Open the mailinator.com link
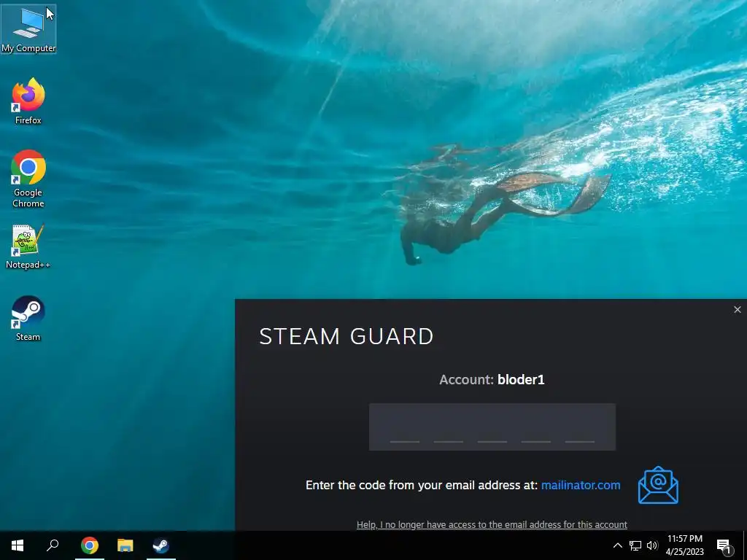Screen dimensions: 747x560 click(x=581, y=485)
